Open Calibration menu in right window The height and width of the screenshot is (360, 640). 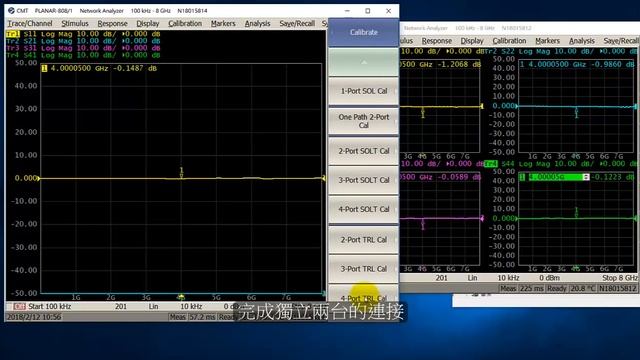[x=509, y=41]
